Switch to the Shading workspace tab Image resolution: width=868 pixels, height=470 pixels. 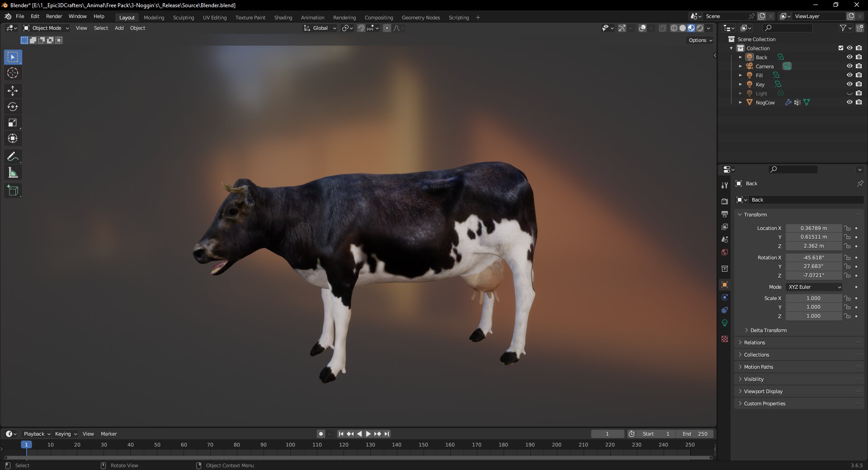(x=283, y=18)
